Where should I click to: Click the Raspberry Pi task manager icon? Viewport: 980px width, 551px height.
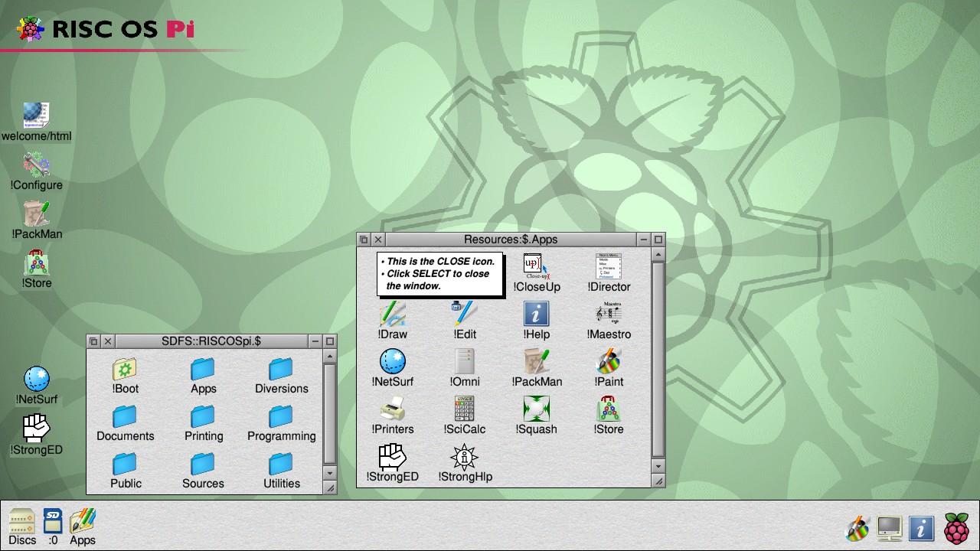(x=956, y=528)
